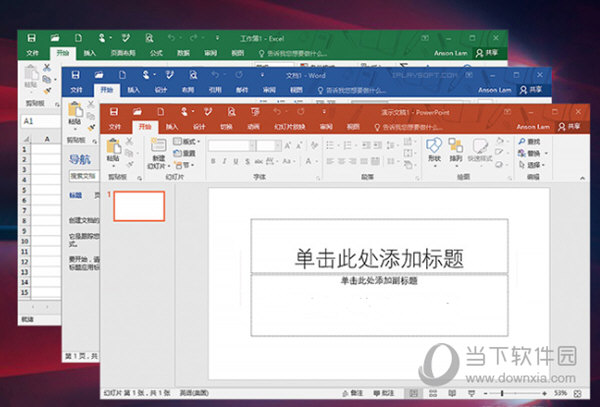Viewport: 600px width, 407px height.
Task: Toggle Bold in the PowerPoint font group
Action: pos(213,161)
